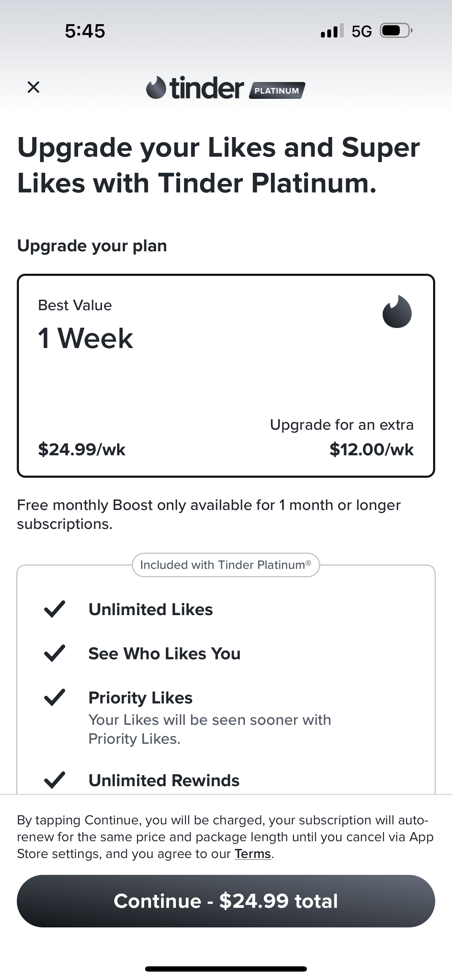Select the 1 Week Best Value plan
The width and height of the screenshot is (452, 980).
[x=226, y=375]
